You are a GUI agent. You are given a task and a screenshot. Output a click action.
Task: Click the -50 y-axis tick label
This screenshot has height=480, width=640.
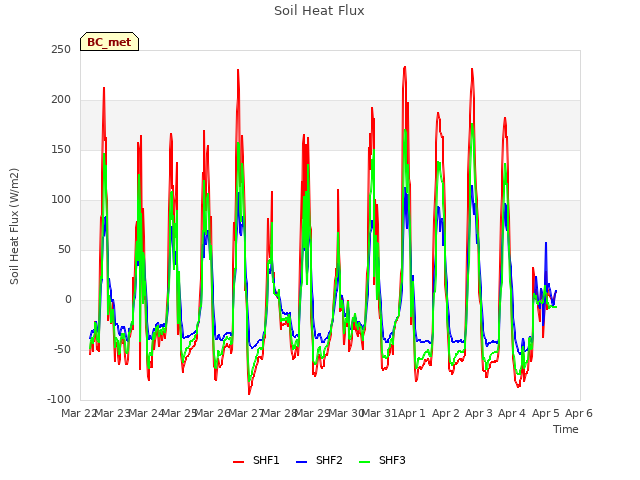pos(62,350)
